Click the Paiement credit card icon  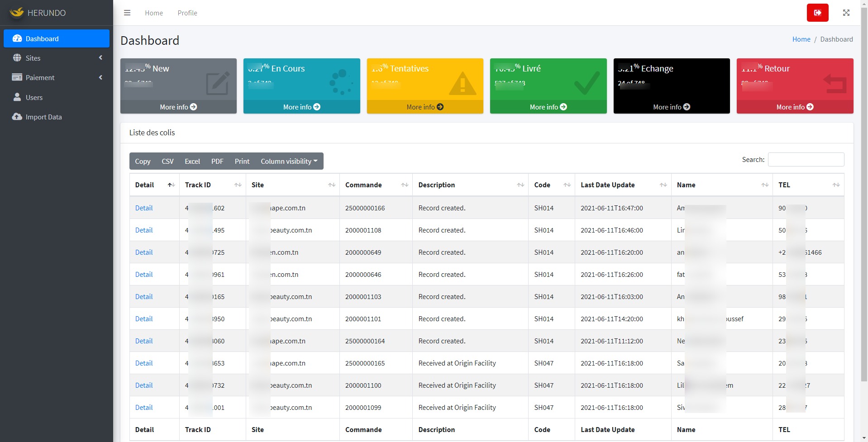(x=17, y=77)
